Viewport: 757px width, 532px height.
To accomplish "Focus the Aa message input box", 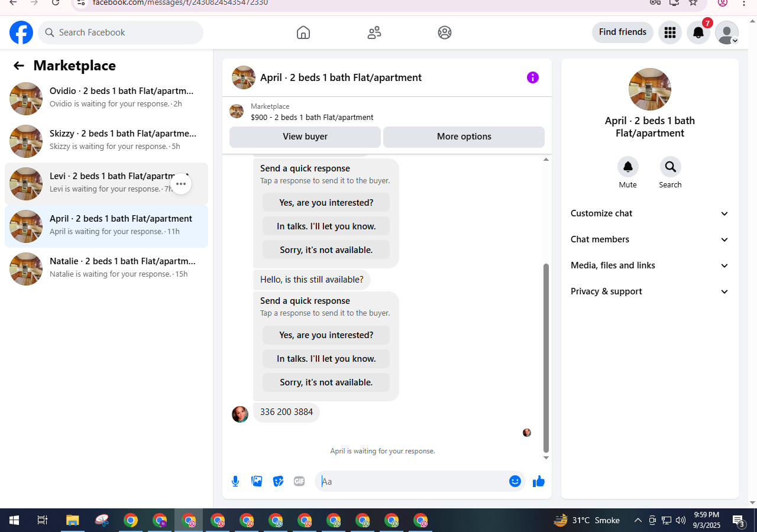I will point(413,481).
